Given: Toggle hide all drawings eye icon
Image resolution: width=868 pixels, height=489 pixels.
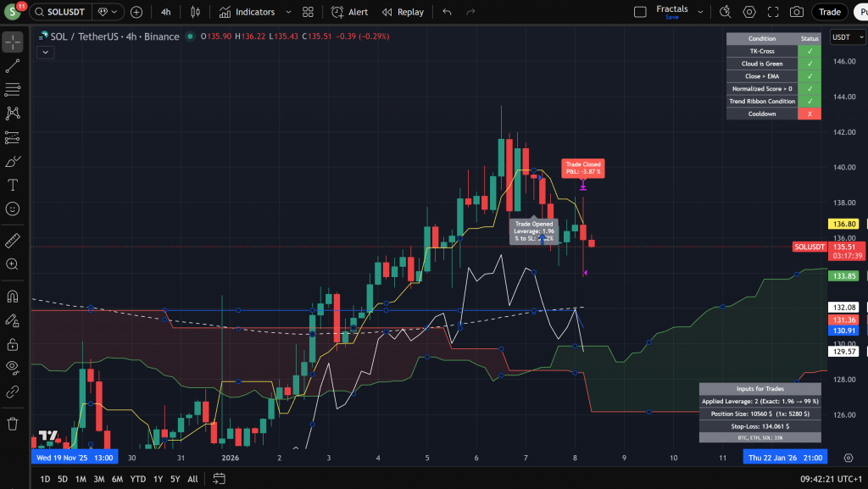Looking at the screenshot, I should coord(13,367).
